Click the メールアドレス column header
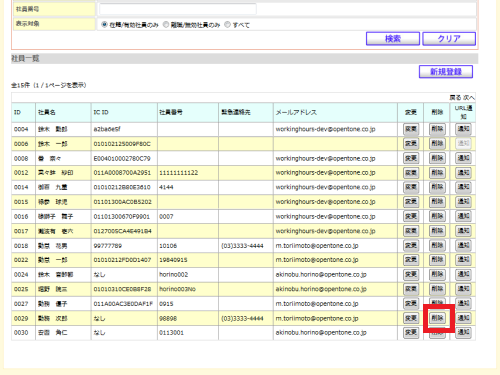500x375 pixels. tap(335, 113)
